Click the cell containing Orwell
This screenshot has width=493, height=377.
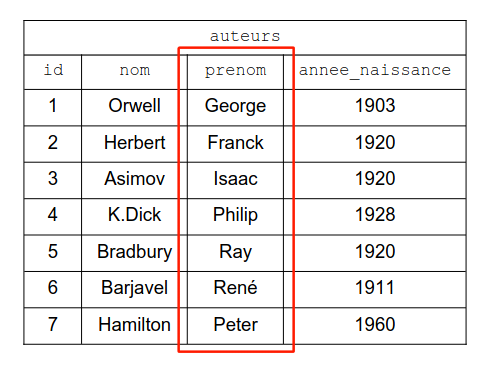pos(135,106)
